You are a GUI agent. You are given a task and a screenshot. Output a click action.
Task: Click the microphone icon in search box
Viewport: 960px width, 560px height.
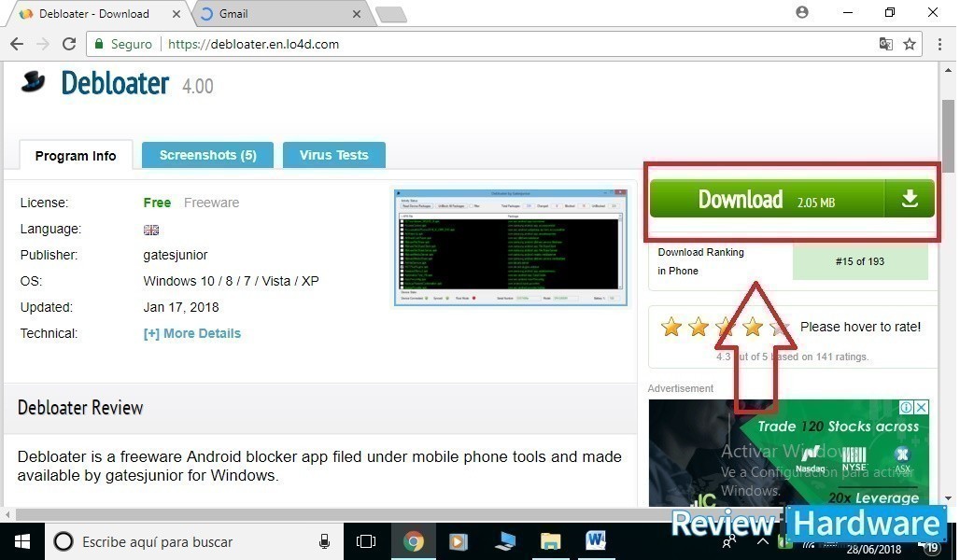324,541
